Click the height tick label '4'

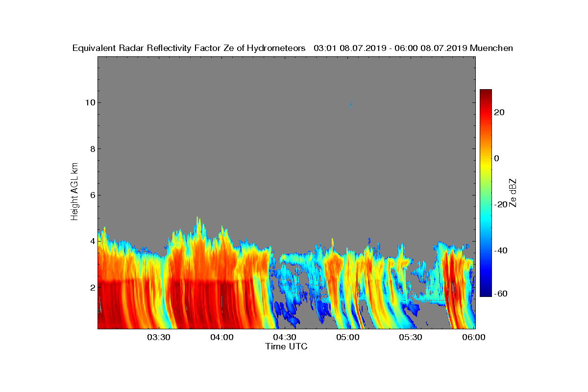pyautogui.click(x=92, y=241)
